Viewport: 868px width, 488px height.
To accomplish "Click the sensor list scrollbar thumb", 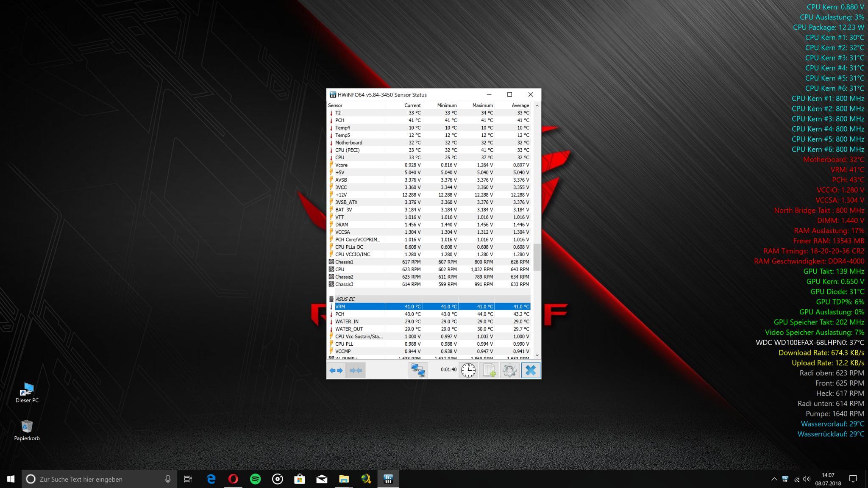I will 537,257.
